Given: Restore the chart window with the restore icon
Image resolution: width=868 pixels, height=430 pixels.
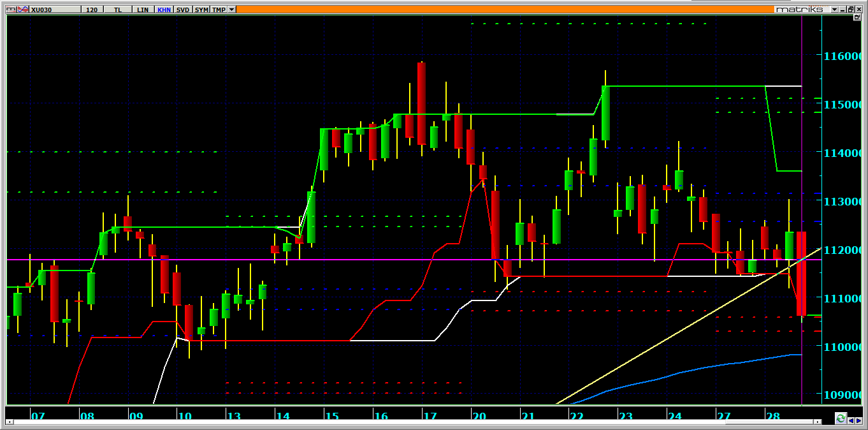Looking at the screenshot, I should point(851,10).
